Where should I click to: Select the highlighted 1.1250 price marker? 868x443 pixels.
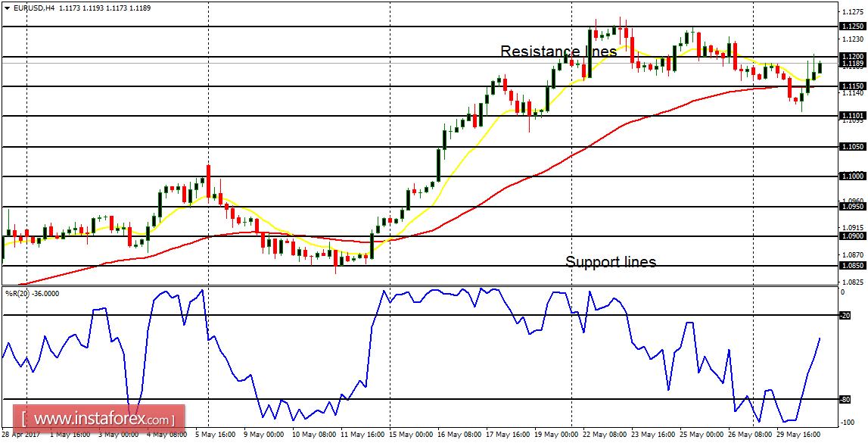[x=854, y=26]
